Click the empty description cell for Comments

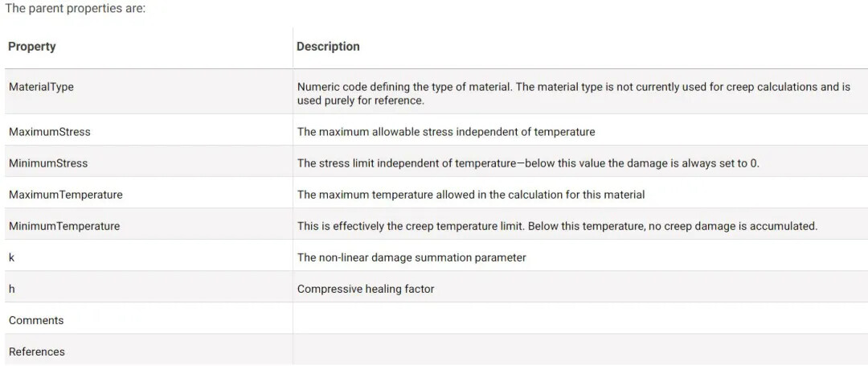click(x=579, y=320)
